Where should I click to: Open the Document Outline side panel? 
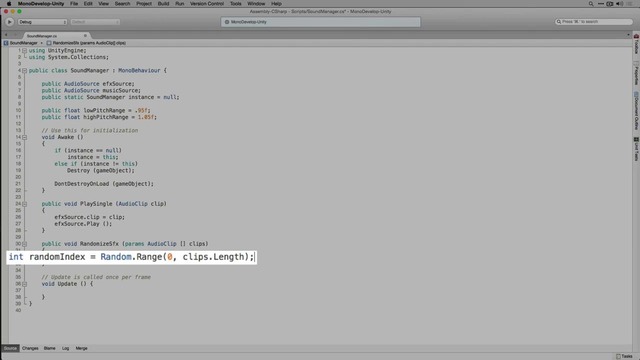(x=636, y=111)
